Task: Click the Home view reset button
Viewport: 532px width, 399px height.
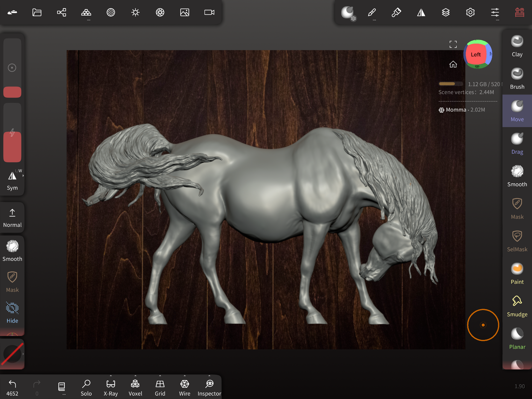Action: pos(453,64)
